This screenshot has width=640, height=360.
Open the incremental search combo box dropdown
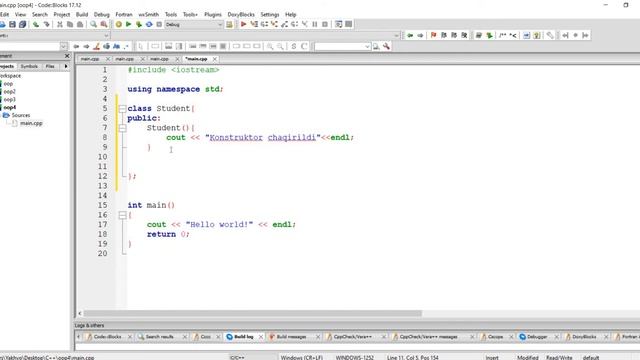(x=63, y=47)
